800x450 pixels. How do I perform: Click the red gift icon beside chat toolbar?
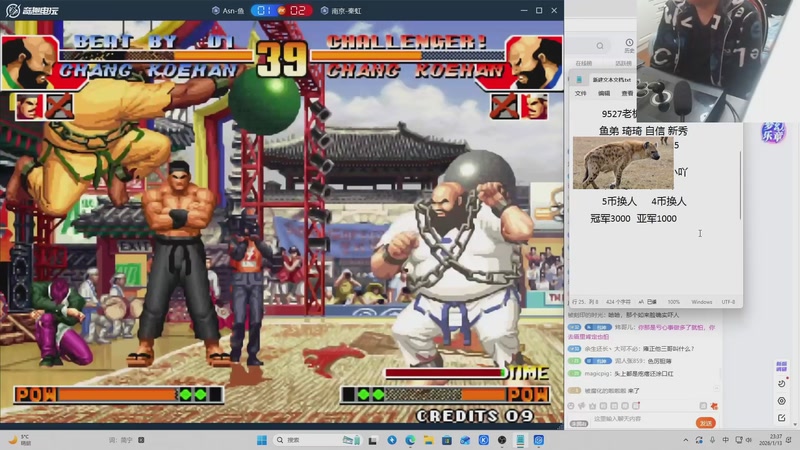714,406
